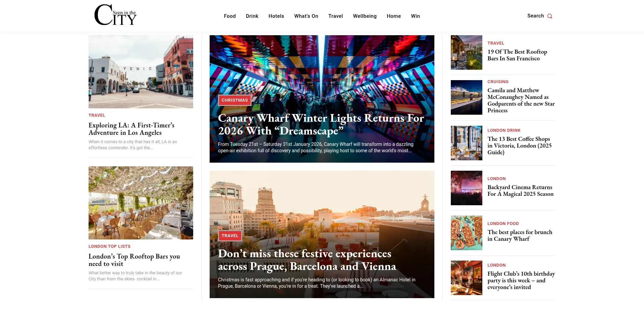Open the Drink menu
The height and width of the screenshot is (333, 644).
click(x=252, y=16)
